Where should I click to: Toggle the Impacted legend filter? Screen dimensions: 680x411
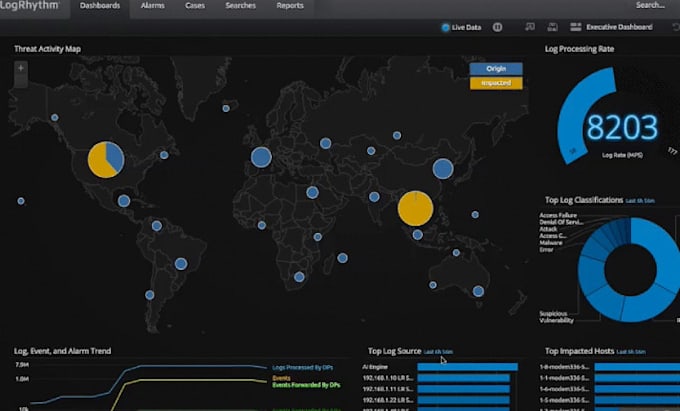pyautogui.click(x=496, y=83)
